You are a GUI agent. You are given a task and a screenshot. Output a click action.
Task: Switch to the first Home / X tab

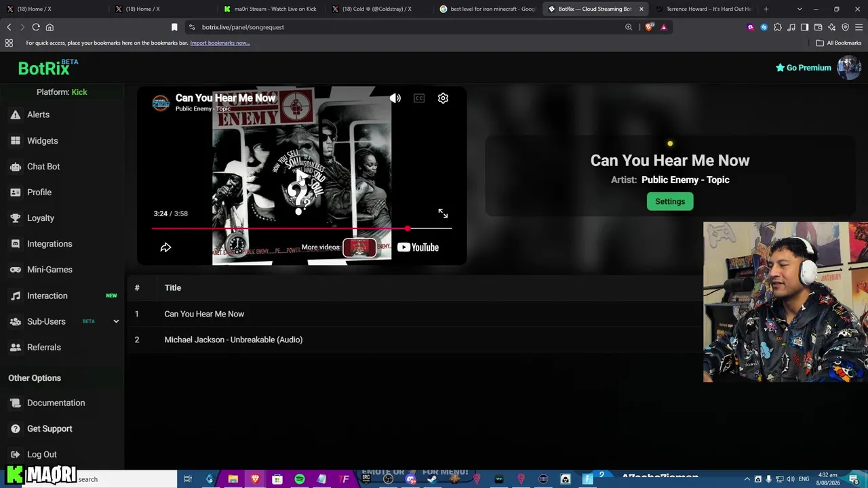click(x=54, y=9)
